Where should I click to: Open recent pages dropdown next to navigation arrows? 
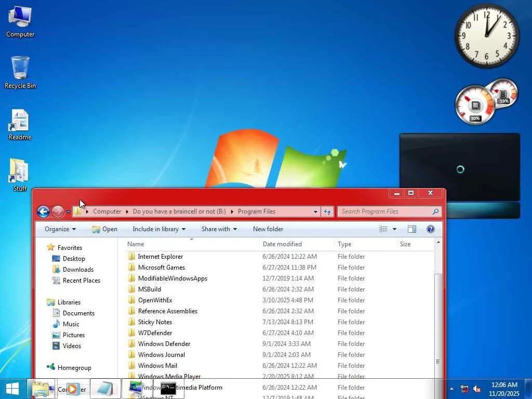(68, 212)
